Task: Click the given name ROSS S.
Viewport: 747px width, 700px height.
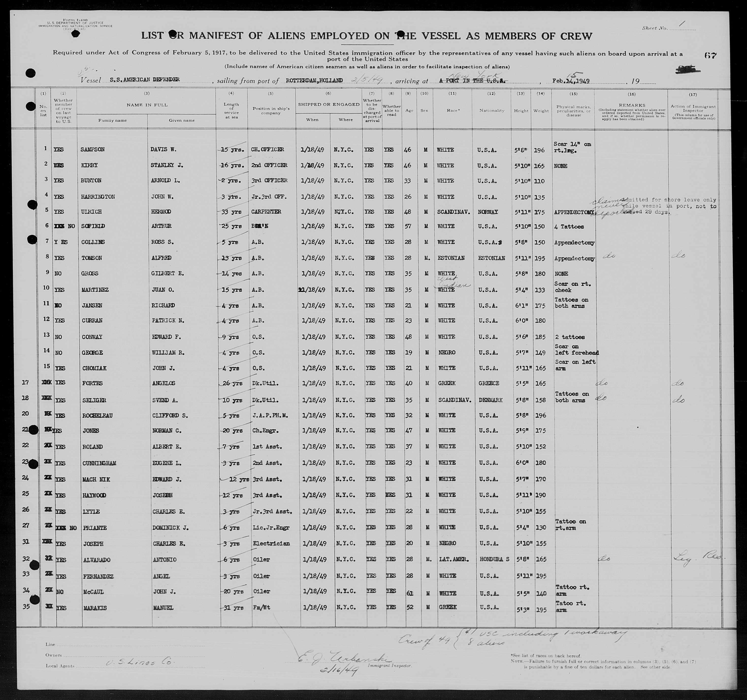Action: (x=162, y=242)
